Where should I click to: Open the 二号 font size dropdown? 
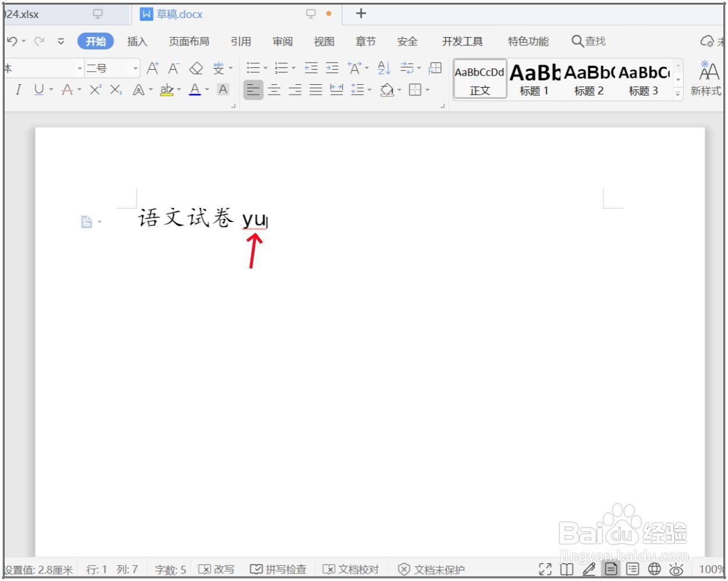(x=135, y=67)
